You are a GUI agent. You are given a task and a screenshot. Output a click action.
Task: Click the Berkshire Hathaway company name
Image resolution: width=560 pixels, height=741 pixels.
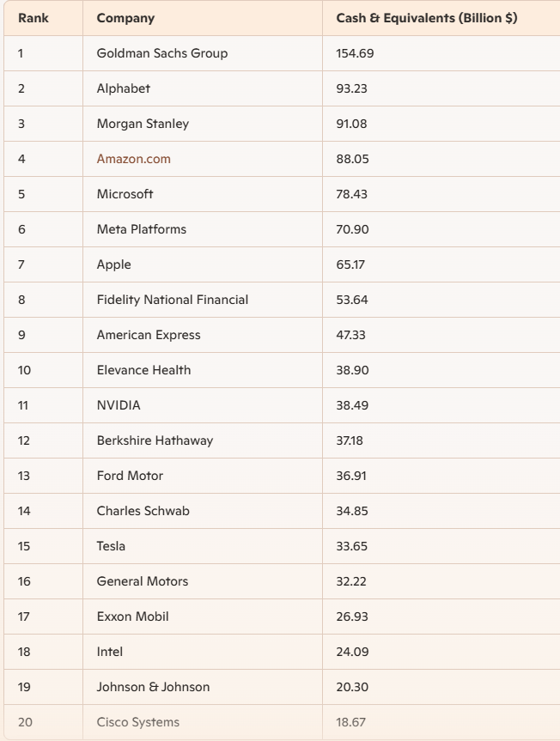click(155, 440)
